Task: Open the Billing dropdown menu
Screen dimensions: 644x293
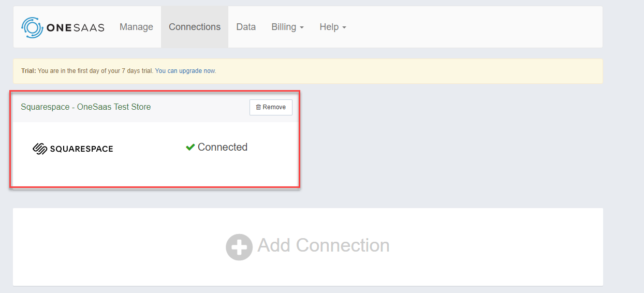Action: (x=287, y=27)
